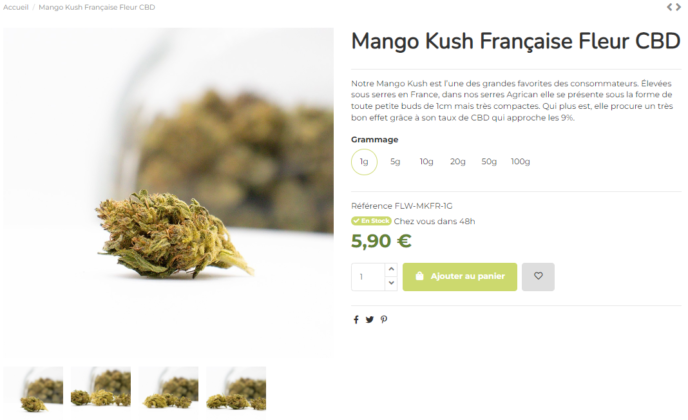Choose the 50g grammage option
The image size is (688, 420).
(x=489, y=162)
